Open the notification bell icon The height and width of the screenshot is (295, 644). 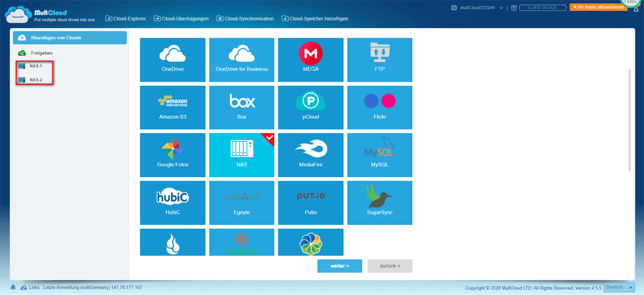click(x=13, y=287)
